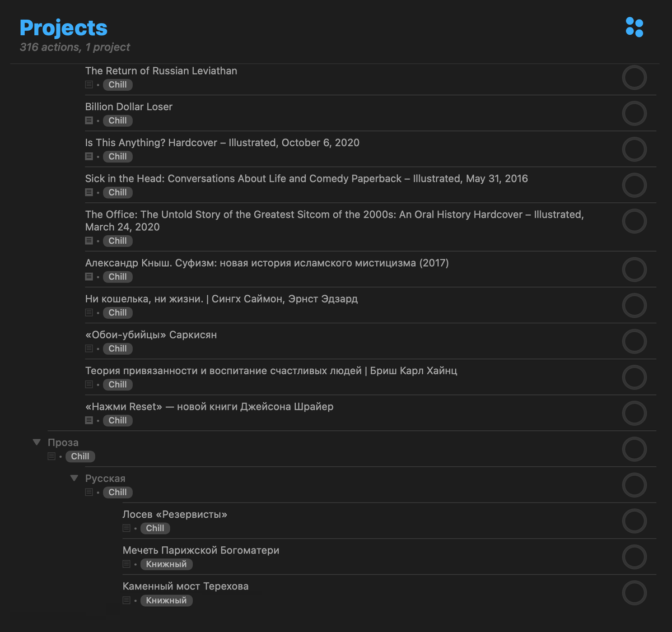Viewport: 672px width, 632px height.
Task: Check off Лосев «Резервисты»
Action: [x=634, y=521]
